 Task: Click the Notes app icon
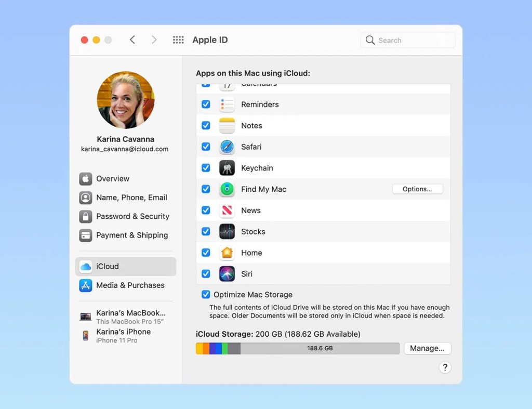[x=227, y=125]
